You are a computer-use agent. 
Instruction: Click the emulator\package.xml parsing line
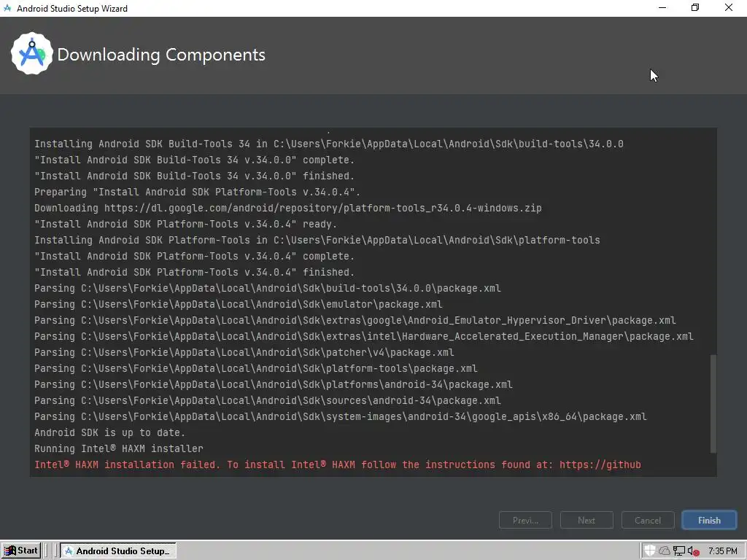point(239,304)
